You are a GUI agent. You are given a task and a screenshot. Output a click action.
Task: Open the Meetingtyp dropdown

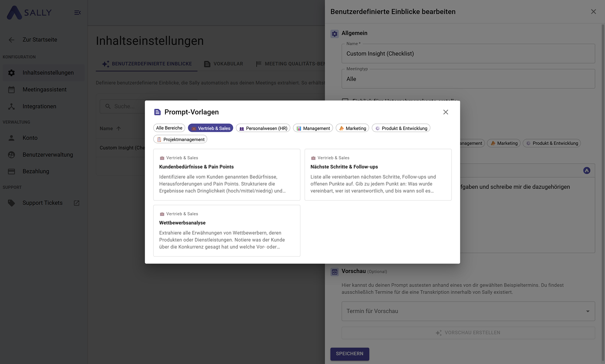point(468,79)
